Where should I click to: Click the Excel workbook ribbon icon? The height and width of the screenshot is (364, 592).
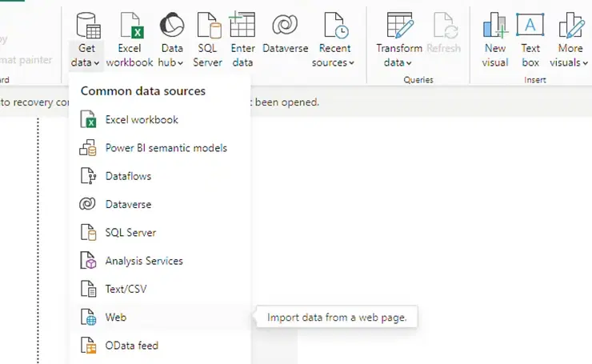(x=130, y=26)
